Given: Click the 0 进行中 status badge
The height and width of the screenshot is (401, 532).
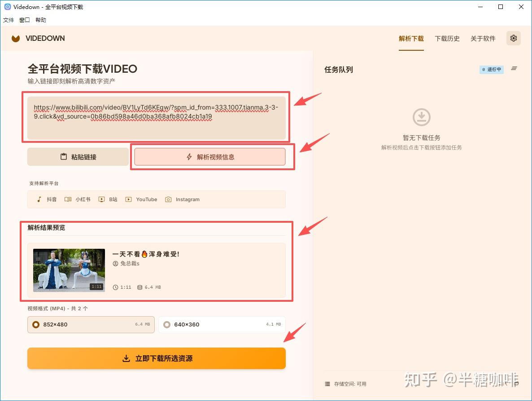Looking at the screenshot, I should 491,69.
